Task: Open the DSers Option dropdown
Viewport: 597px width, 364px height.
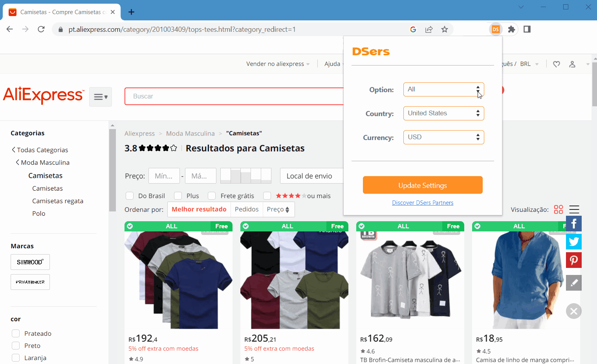Action: (443, 89)
